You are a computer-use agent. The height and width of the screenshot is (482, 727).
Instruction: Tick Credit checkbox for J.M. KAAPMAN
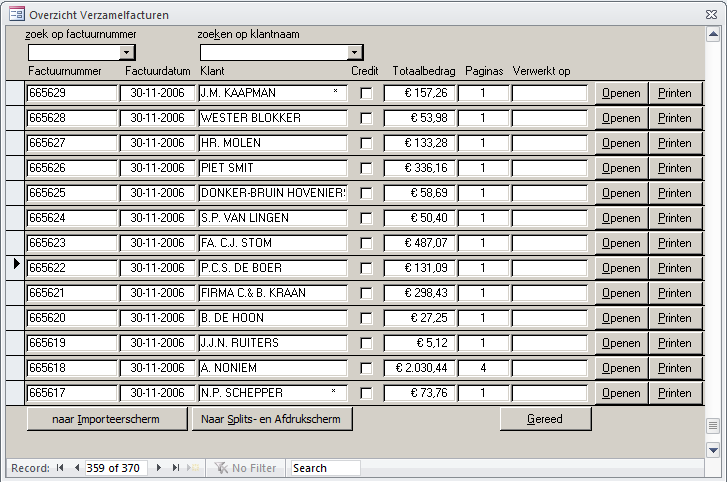[x=366, y=93]
